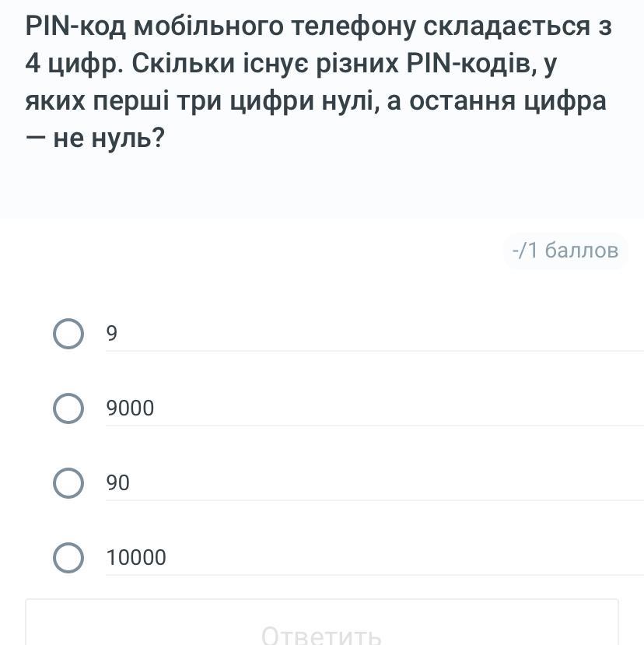Image resolution: width=644 pixels, height=645 pixels.
Task: Click the answer label "10000"
Action: pyautogui.click(x=136, y=558)
